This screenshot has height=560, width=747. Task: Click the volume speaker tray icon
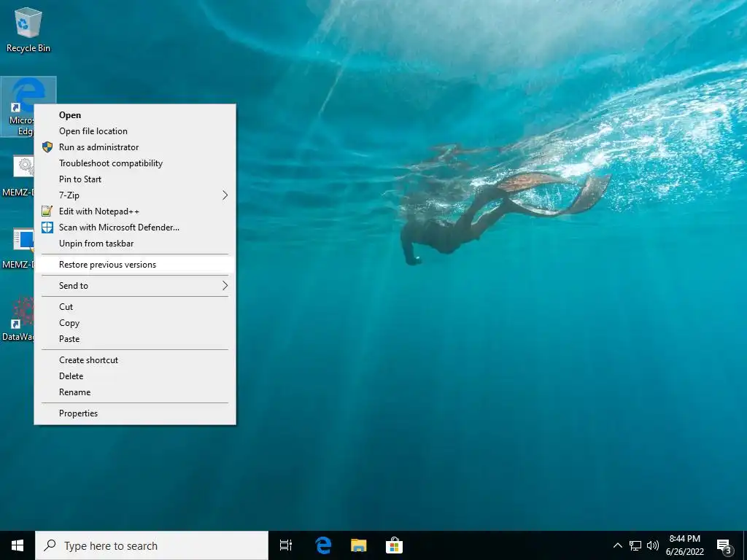pos(653,545)
